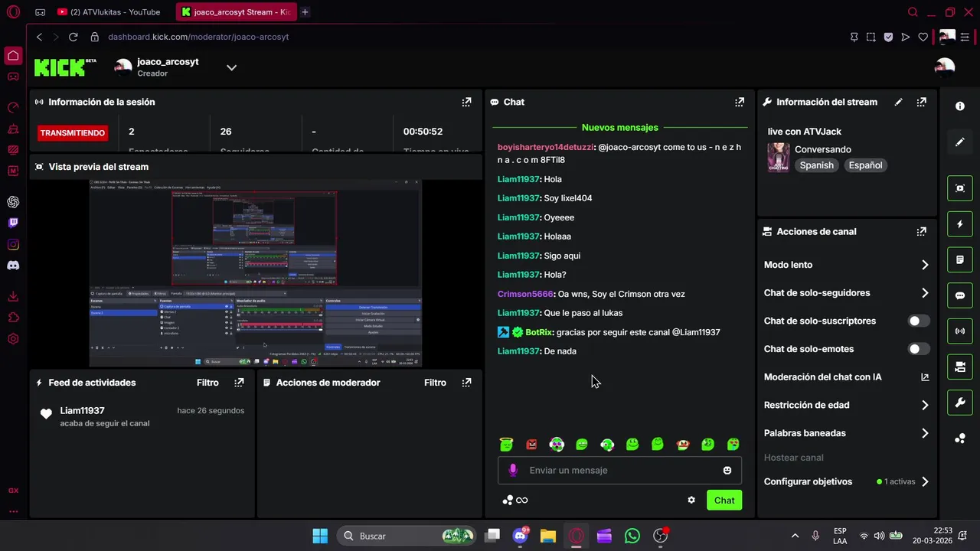980x551 pixels.
Task: Click Liam11937 in the activity feed
Action: [82, 411]
